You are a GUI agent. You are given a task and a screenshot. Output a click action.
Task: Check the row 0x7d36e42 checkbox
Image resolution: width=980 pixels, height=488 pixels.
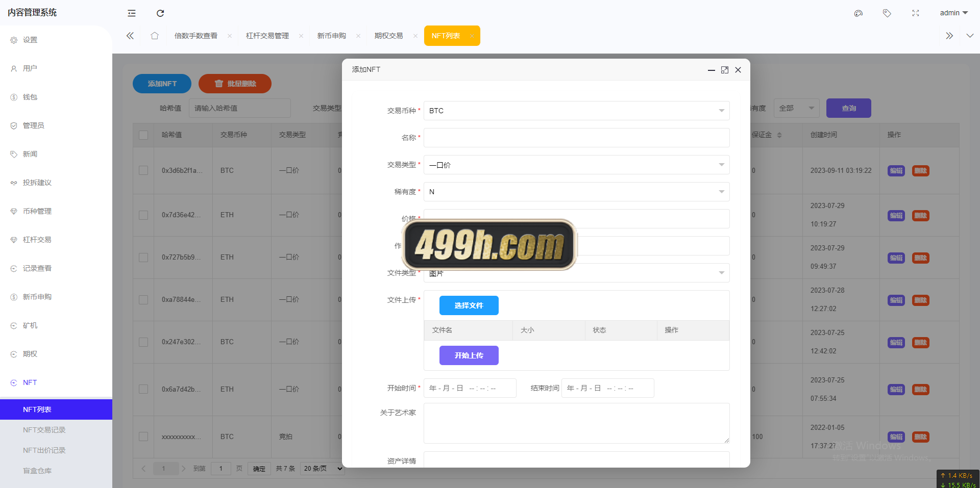coord(143,215)
